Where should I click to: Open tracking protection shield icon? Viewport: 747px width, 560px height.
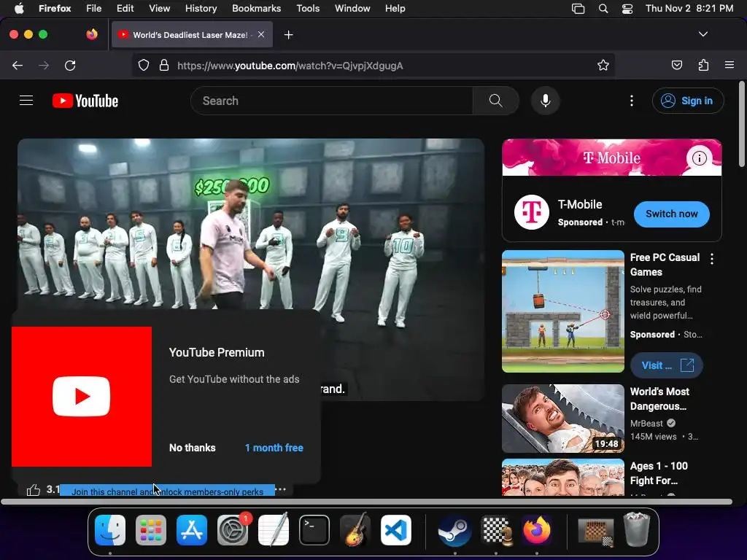click(144, 65)
